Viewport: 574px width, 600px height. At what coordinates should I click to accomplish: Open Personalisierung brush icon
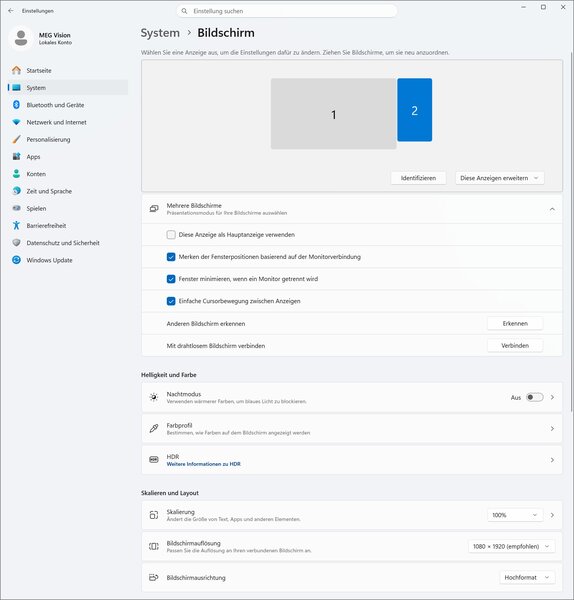16,139
